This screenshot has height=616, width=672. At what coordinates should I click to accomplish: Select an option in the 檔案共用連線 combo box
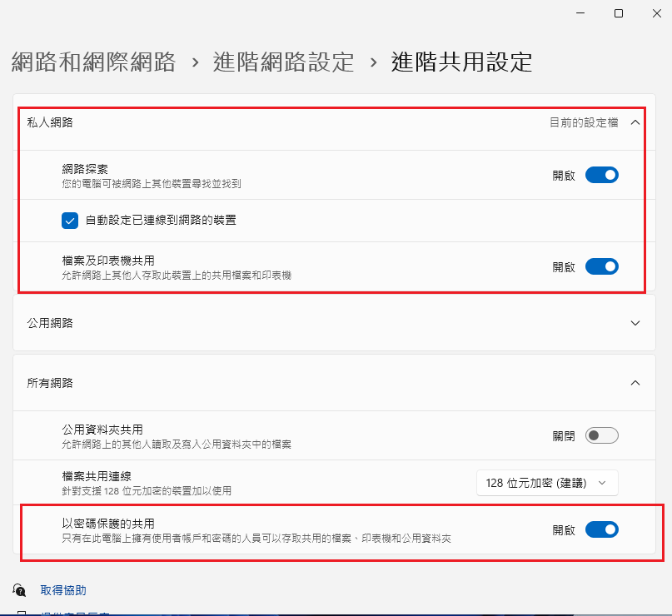point(547,483)
